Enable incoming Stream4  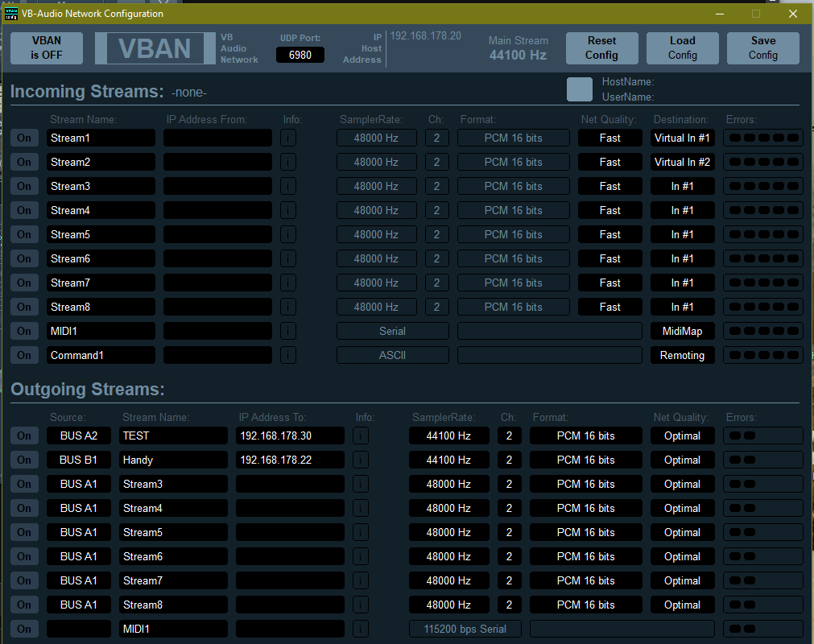coord(24,210)
